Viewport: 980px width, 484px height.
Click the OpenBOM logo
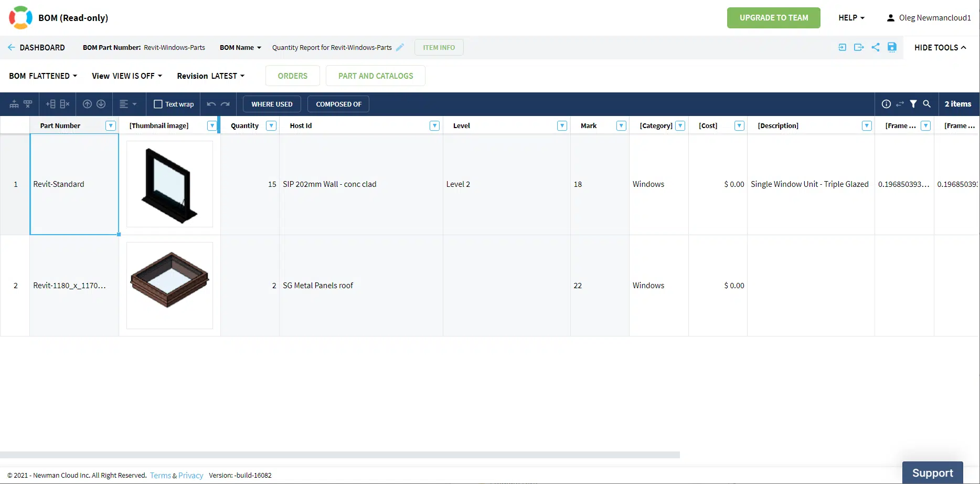click(20, 17)
